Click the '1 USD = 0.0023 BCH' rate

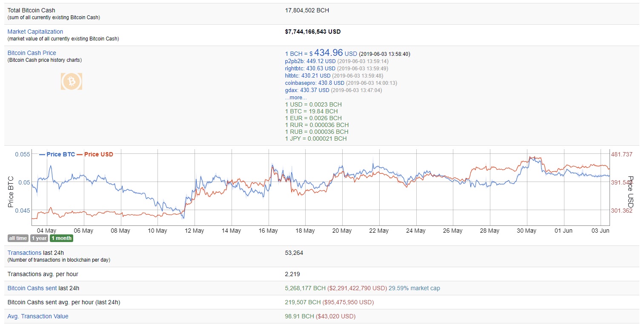(x=313, y=104)
